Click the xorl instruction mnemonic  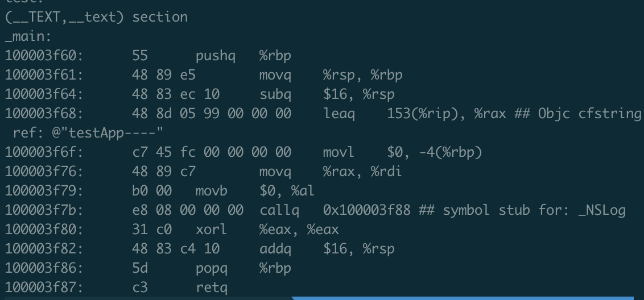point(212,230)
